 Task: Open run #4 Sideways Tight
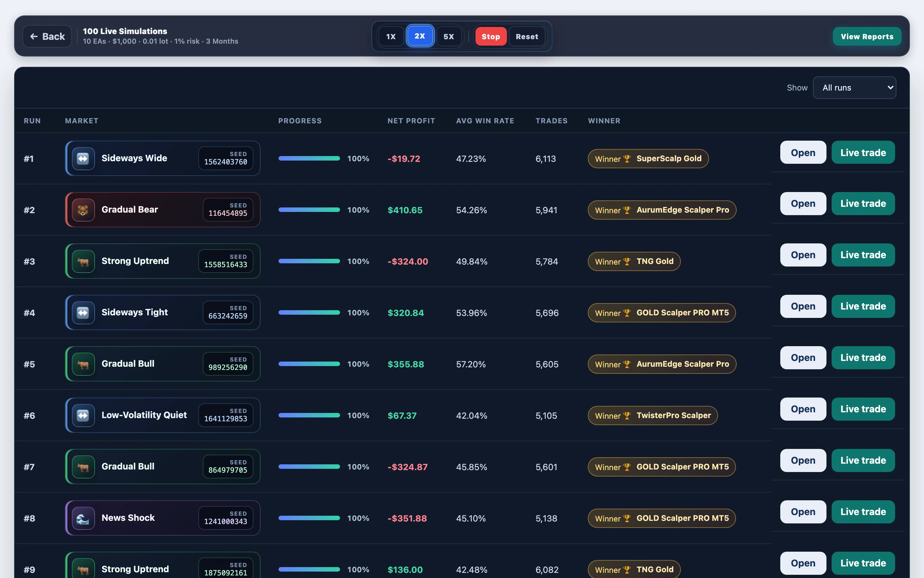(x=803, y=306)
